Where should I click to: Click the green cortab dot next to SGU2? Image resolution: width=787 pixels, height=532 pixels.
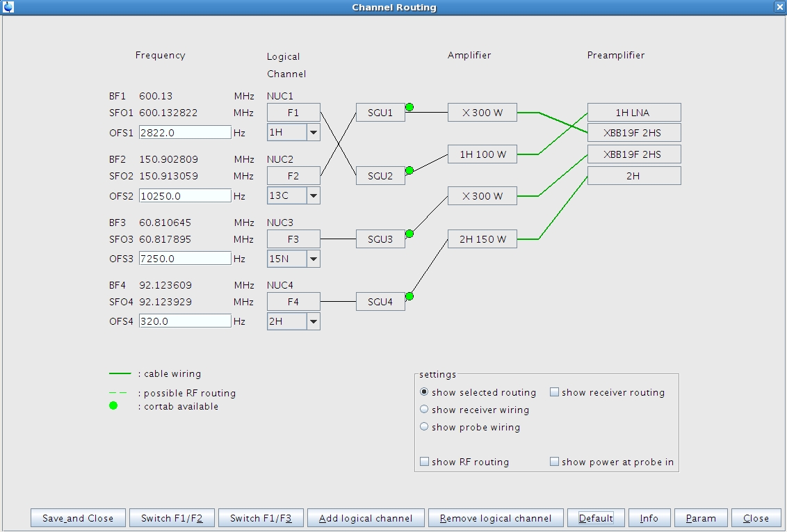click(x=409, y=170)
